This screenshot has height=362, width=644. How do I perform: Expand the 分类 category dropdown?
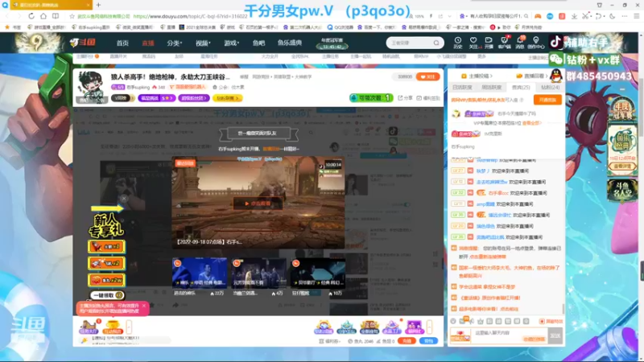pos(174,43)
